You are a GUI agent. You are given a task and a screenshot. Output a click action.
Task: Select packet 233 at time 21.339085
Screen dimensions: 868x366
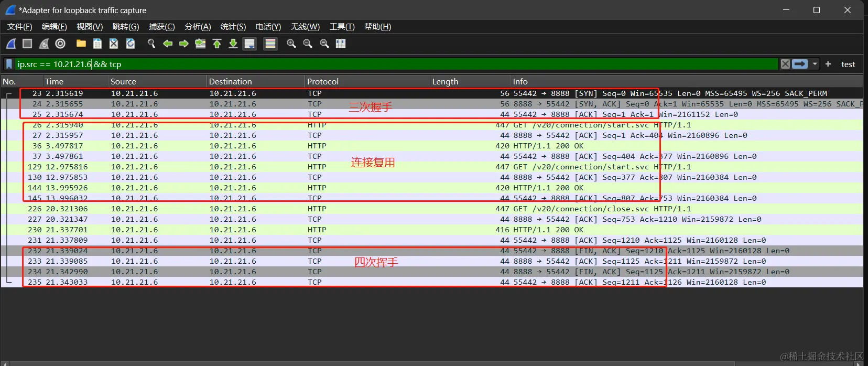point(432,261)
